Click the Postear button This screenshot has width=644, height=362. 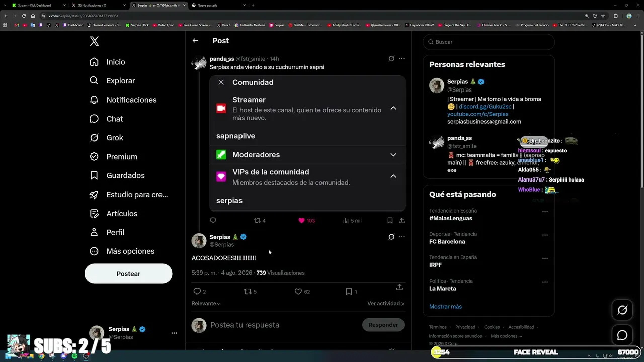tap(128, 274)
